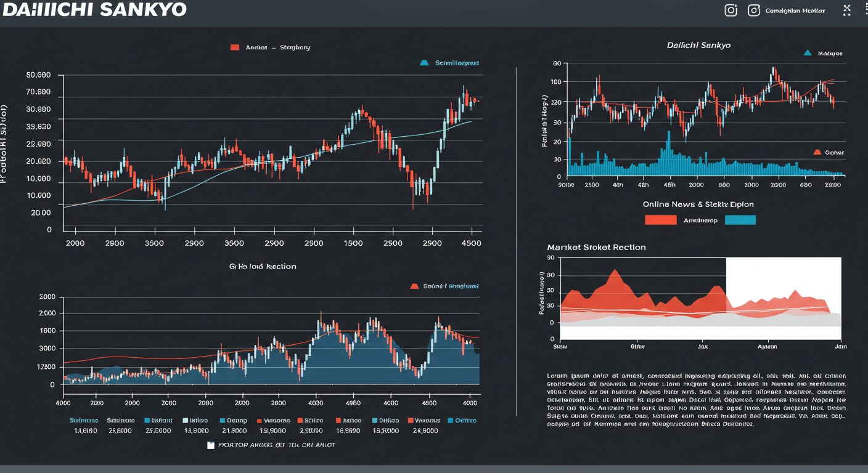Click the teal triangle legend marker above the main candlestick chart

[424, 63]
